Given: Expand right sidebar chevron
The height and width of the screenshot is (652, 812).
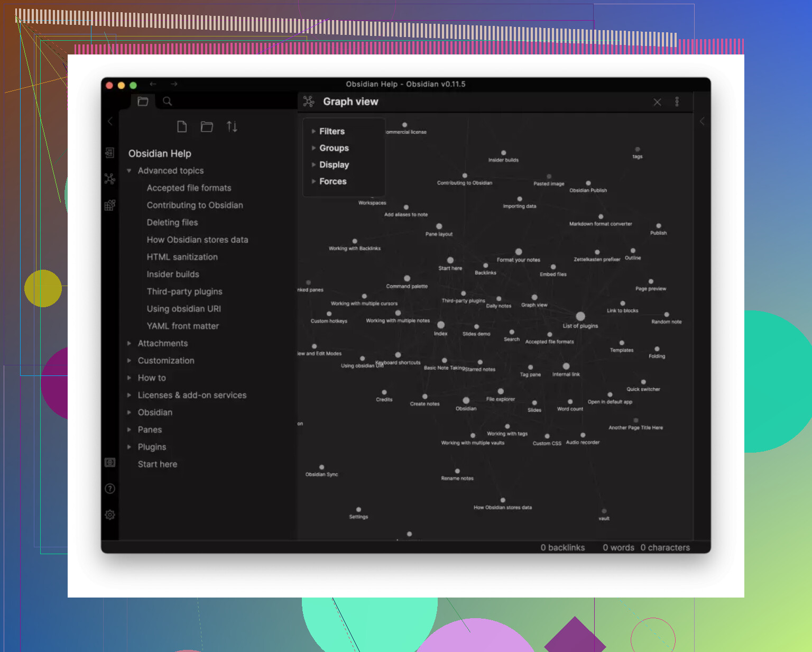Looking at the screenshot, I should point(702,121).
